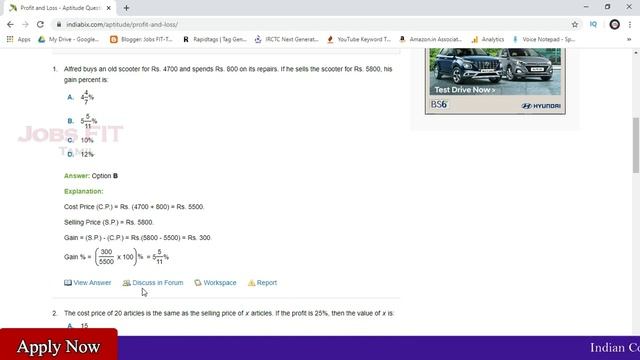Close the Profit and Loss tab

coord(109,8)
